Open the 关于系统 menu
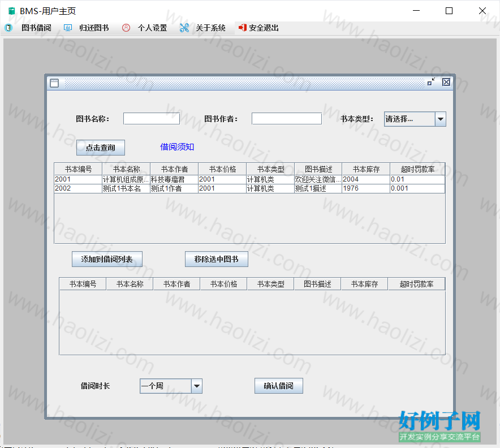 pos(210,28)
